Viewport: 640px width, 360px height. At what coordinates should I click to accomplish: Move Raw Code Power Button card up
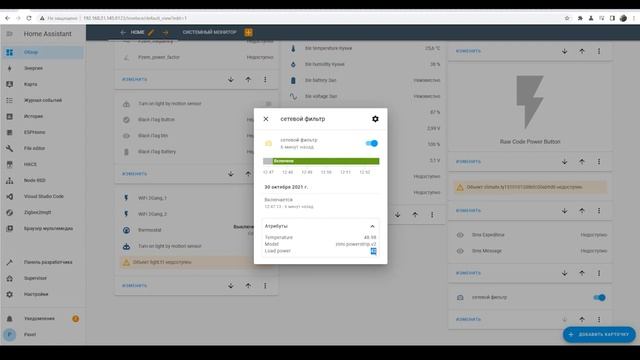click(582, 162)
